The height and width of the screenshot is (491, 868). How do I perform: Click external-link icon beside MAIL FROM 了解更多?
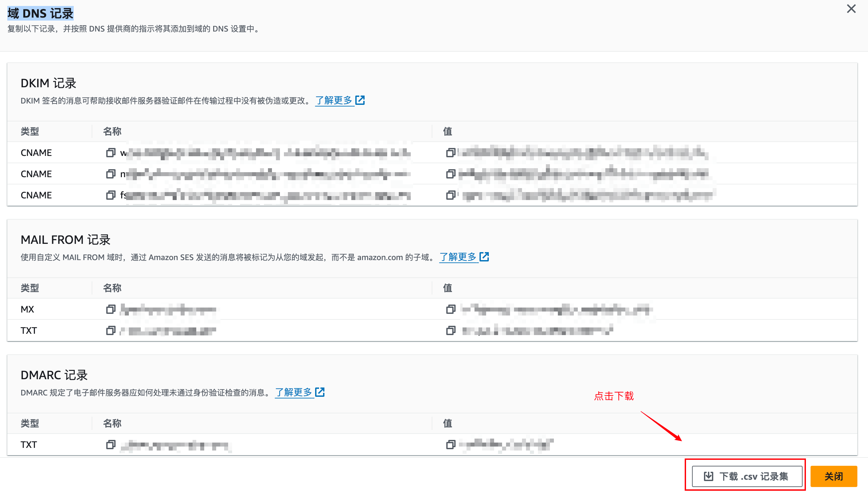[484, 257]
